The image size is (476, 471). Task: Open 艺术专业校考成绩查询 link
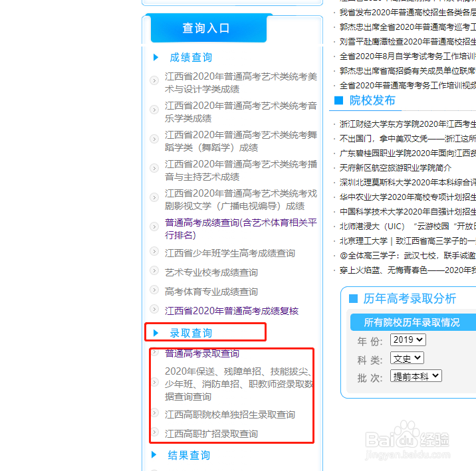211,272
